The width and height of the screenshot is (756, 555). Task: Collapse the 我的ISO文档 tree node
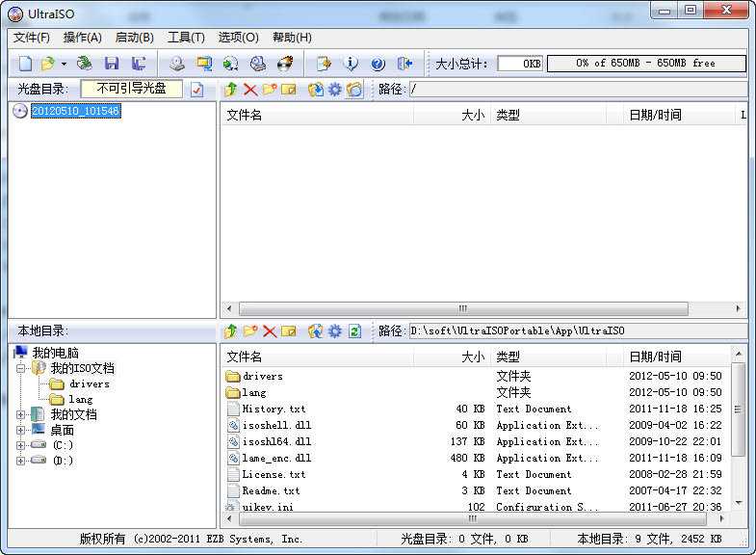[21, 368]
